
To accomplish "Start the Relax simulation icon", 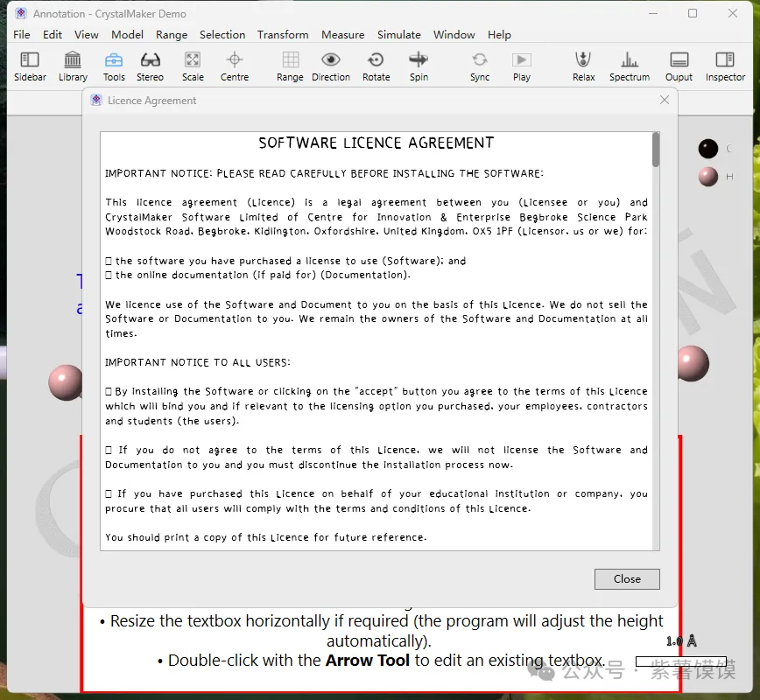I will 583,60.
